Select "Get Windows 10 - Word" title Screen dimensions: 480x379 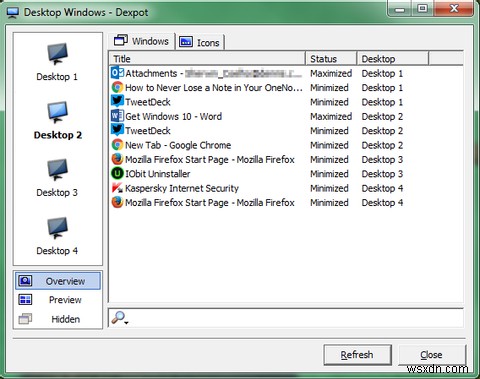[x=173, y=116]
